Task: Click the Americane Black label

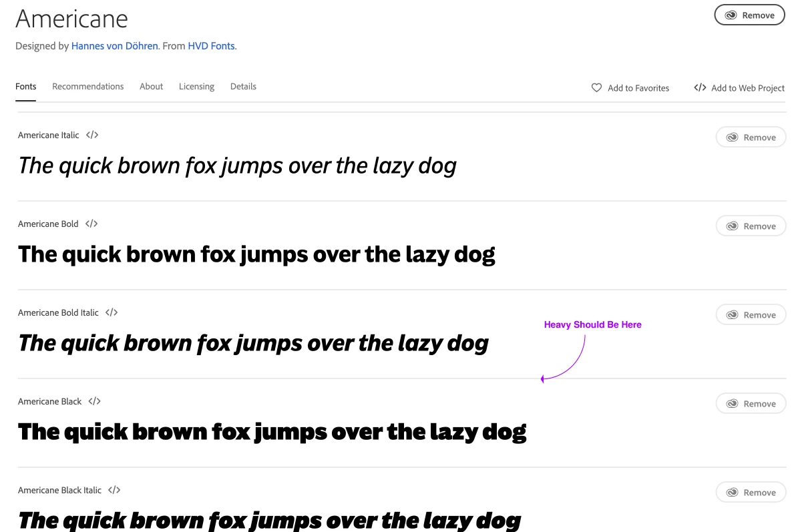Action: 49,401
